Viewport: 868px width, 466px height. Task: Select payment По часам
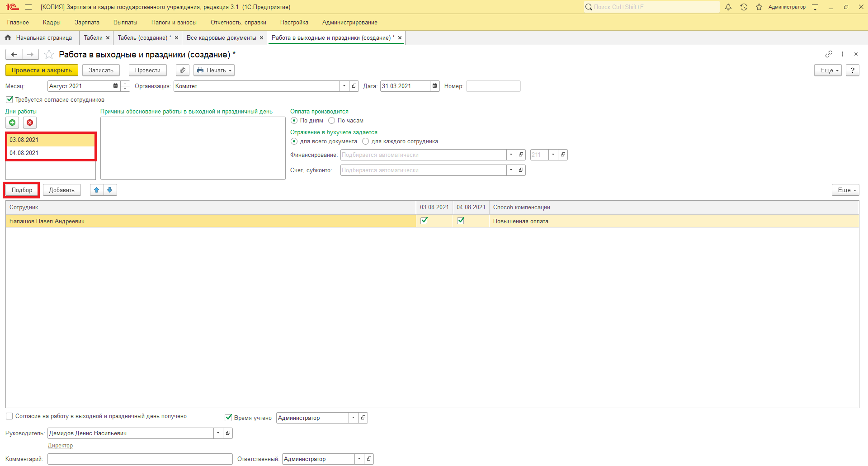332,121
